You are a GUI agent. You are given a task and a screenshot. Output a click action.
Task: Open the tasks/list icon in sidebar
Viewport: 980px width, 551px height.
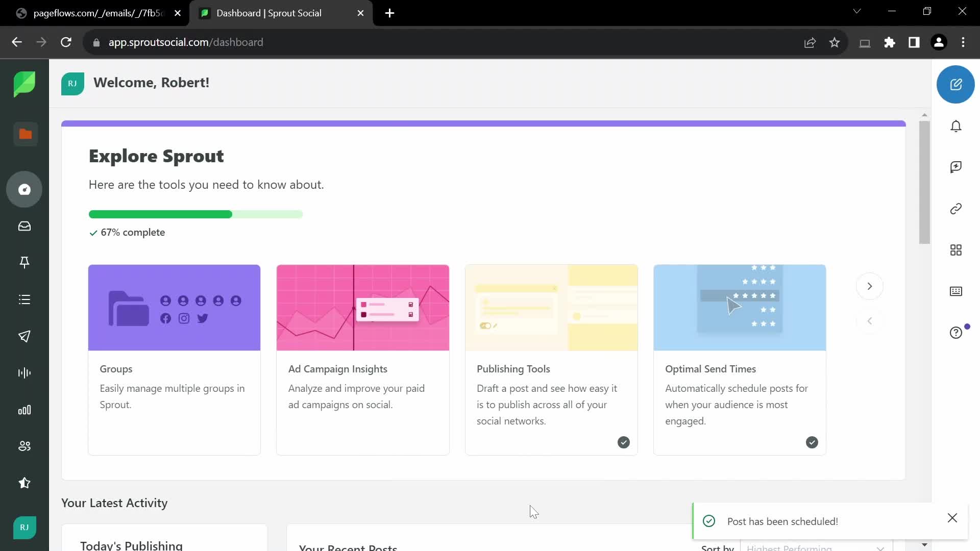click(x=24, y=299)
